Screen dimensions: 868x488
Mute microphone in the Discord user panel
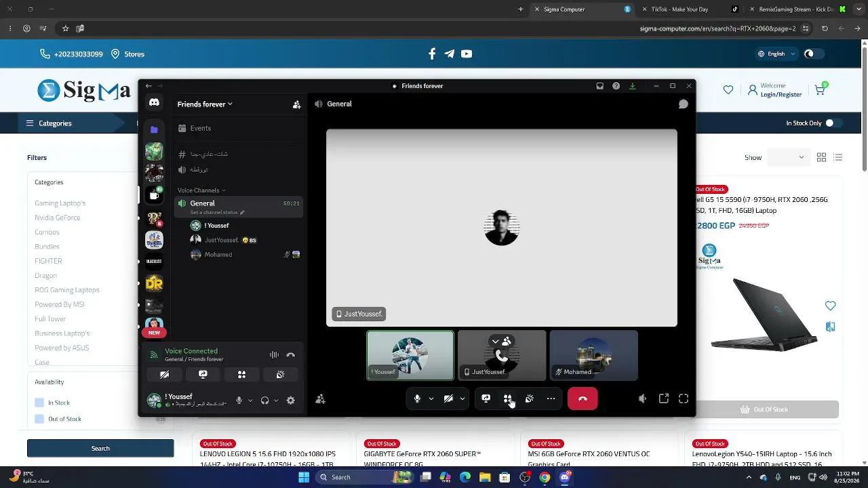coord(239,401)
